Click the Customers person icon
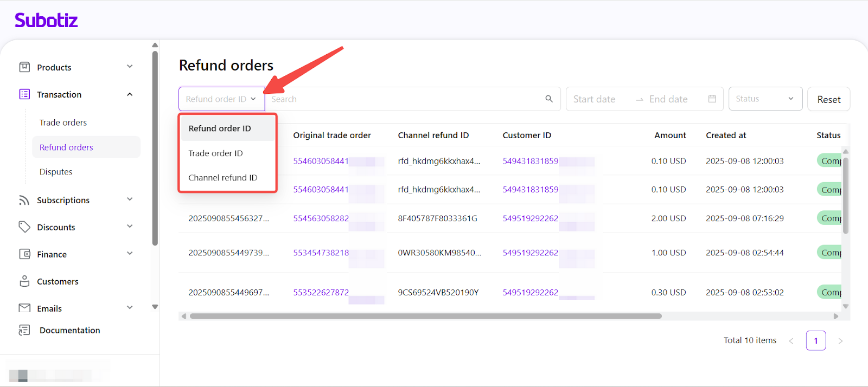Image resolution: width=868 pixels, height=387 pixels. click(x=24, y=281)
